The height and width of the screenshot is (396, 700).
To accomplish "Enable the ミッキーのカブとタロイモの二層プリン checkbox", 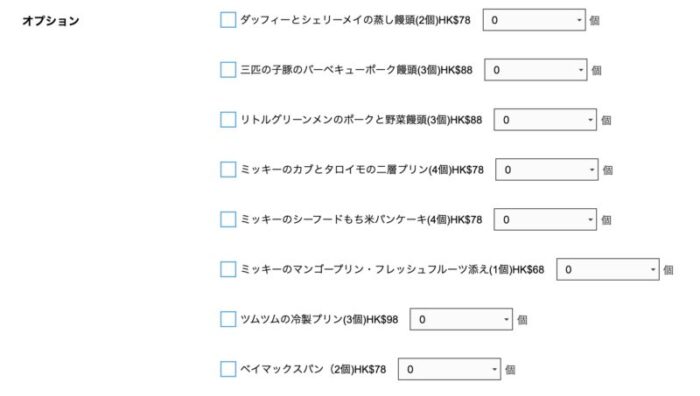I will (x=228, y=170).
